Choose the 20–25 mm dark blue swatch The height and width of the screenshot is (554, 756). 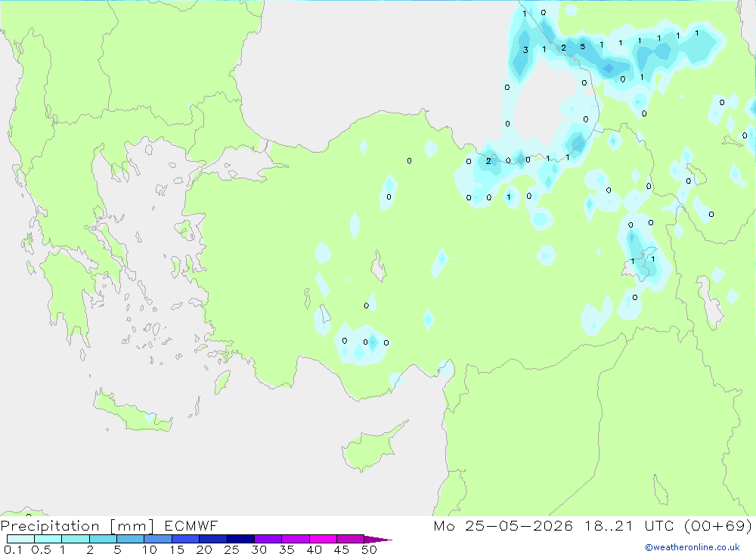click(213, 539)
